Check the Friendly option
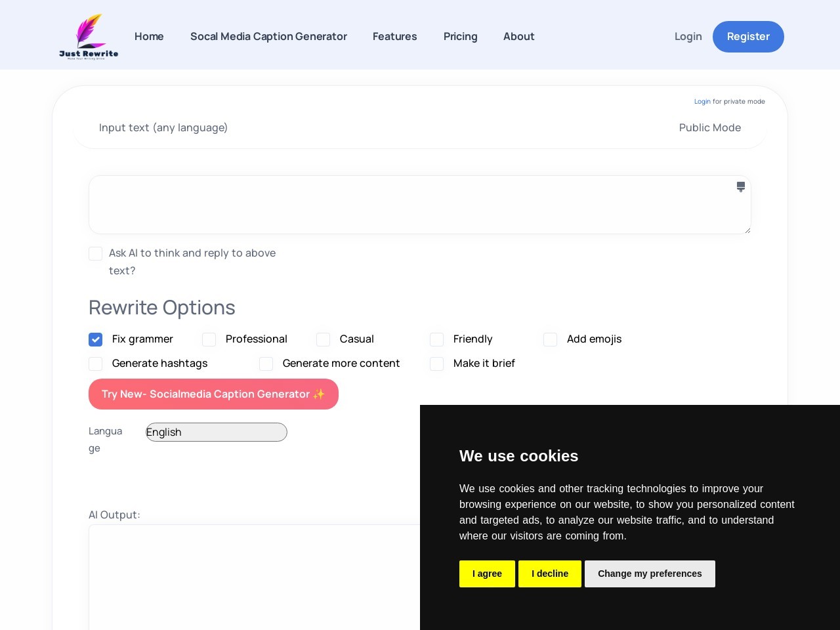840x630 pixels. tap(436, 339)
